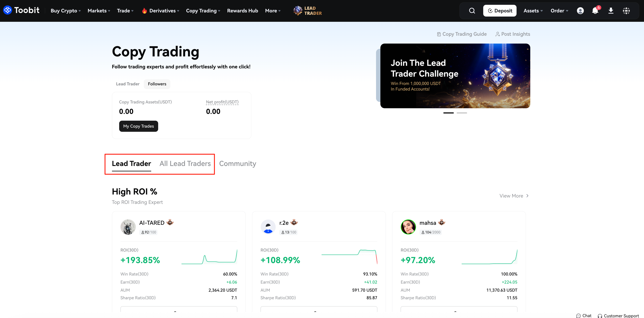Select the second banner carousel indicator
The height and width of the screenshot is (318, 644).
(x=461, y=113)
